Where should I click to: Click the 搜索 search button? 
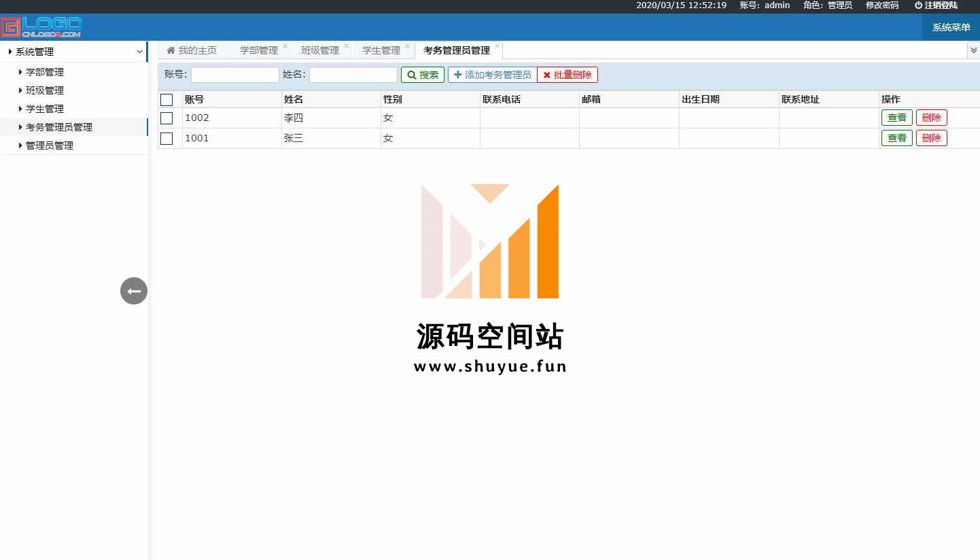[x=423, y=75]
